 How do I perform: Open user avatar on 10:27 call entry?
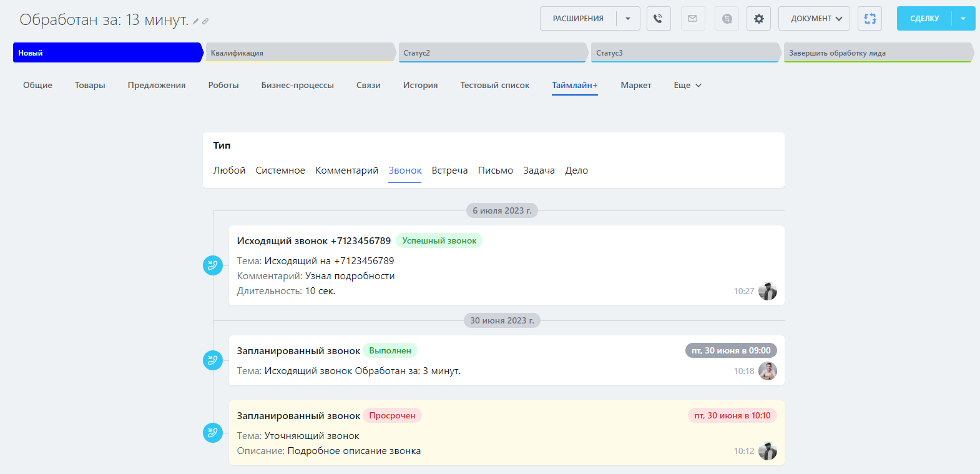768,291
